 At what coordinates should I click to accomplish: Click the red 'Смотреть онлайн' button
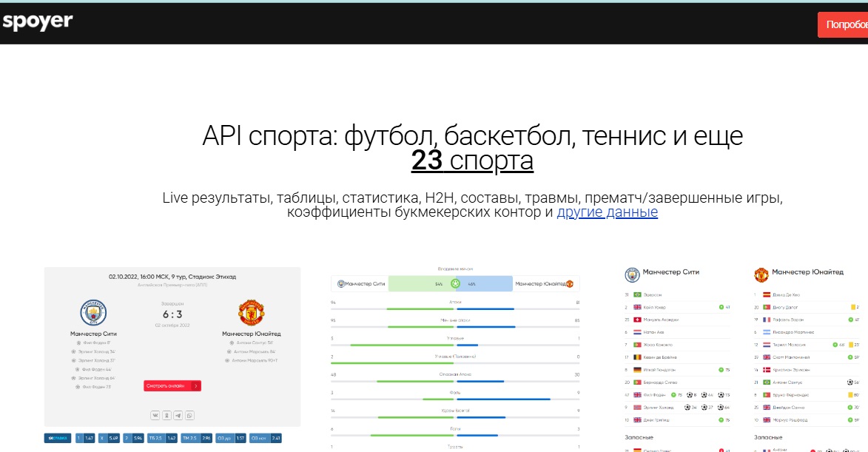(172, 385)
